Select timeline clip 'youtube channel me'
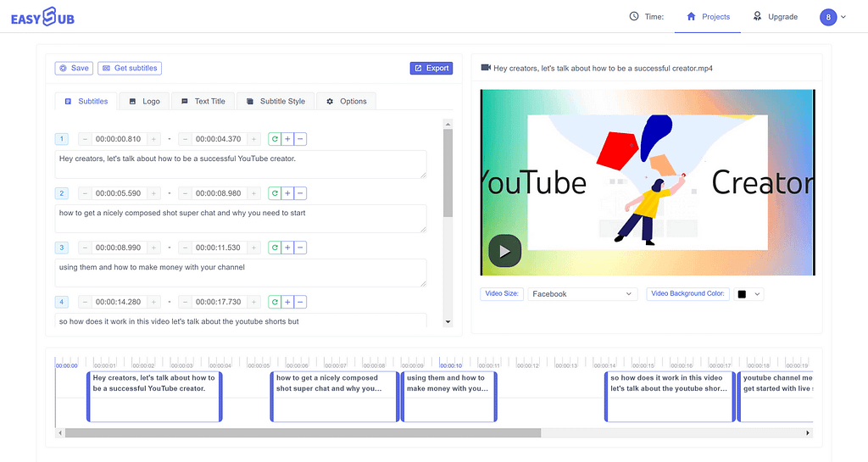868x462 pixels. (775, 397)
